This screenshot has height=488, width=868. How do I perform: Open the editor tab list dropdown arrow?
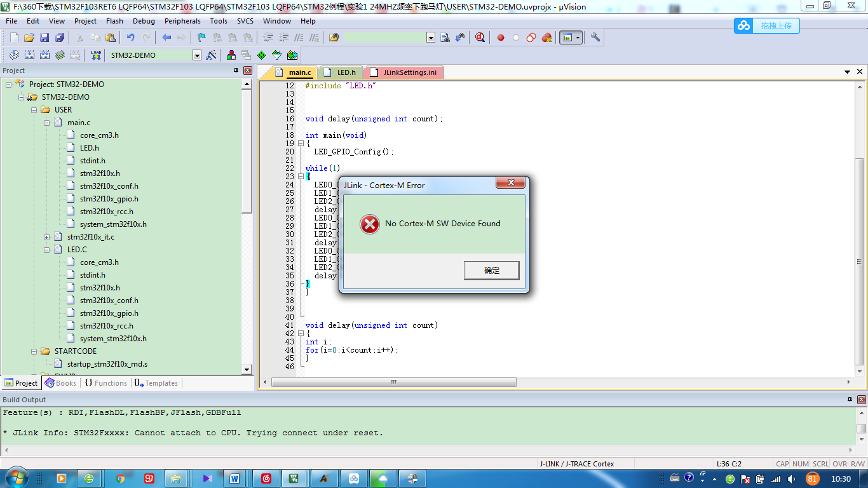[x=847, y=72]
